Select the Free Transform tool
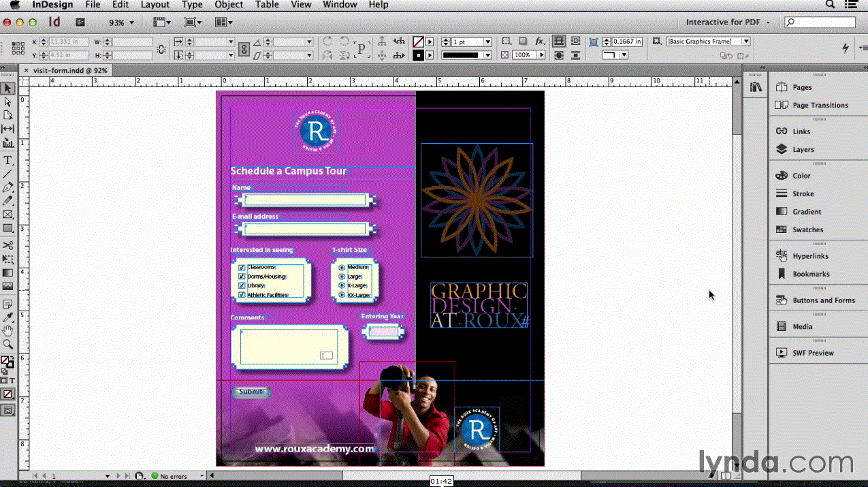The image size is (868, 487). (x=8, y=259)
